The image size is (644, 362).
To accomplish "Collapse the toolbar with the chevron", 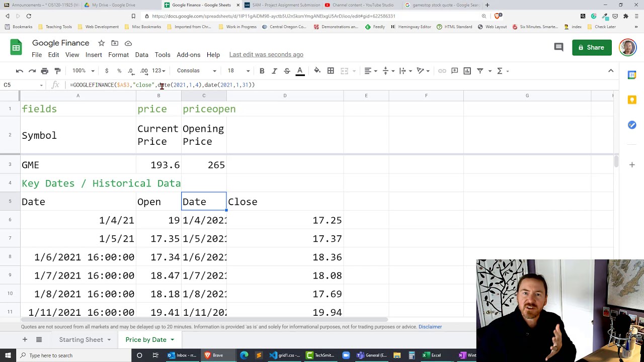I will [x=611, y=71].
